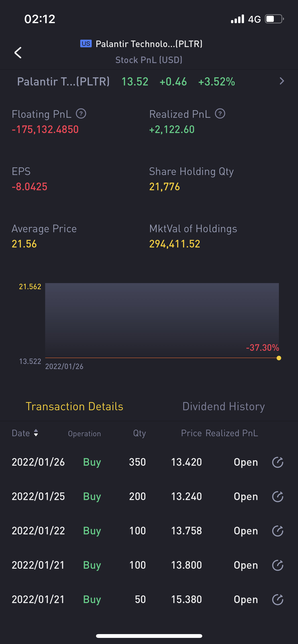
Task: Tap the average price chart area
Action: 162,318
